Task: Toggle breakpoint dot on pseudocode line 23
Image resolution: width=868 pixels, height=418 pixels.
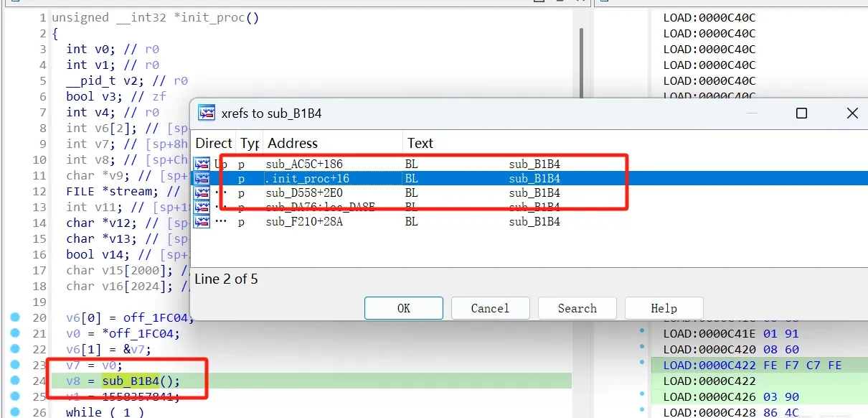Action: tap(14, 365)
